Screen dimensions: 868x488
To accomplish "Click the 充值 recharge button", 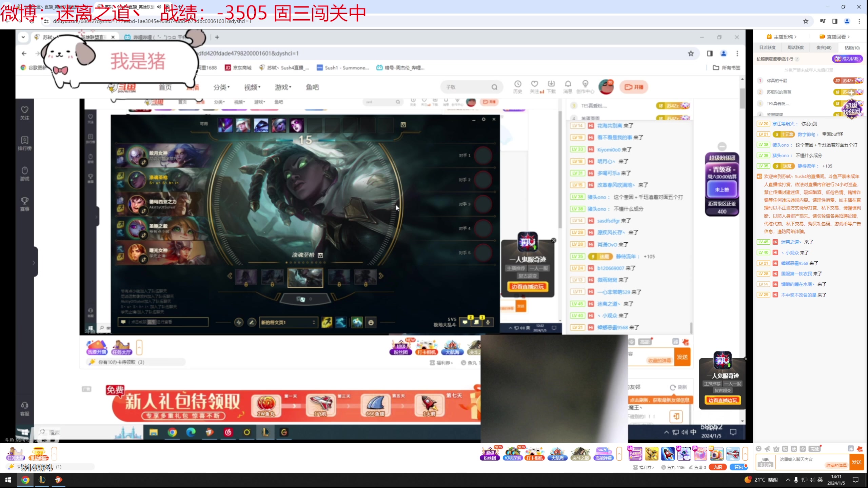I will click(718, 467).
